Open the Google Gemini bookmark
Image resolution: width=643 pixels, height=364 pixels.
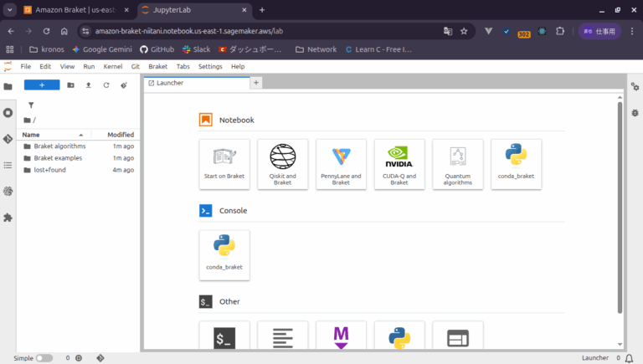pyautogui.click(x=102, y=49)
